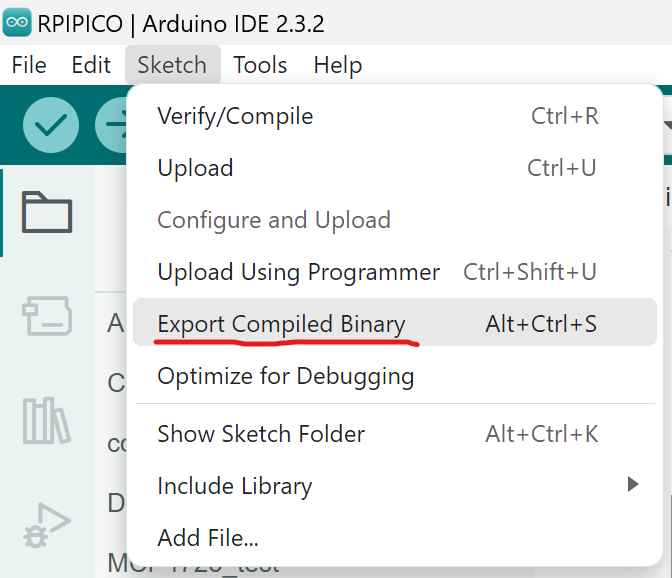Click the partially hidden Upload arrow button
This screenshot has height=578, width=672.
111,125
